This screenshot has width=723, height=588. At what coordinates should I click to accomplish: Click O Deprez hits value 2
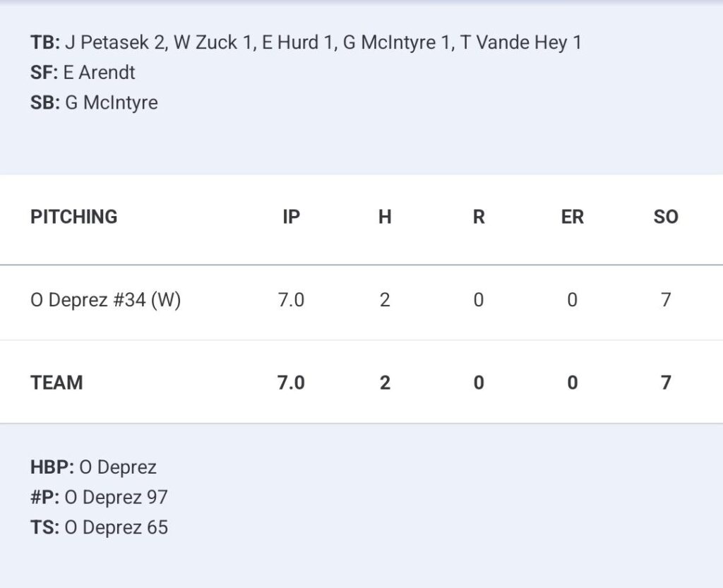tap(385, 300)
